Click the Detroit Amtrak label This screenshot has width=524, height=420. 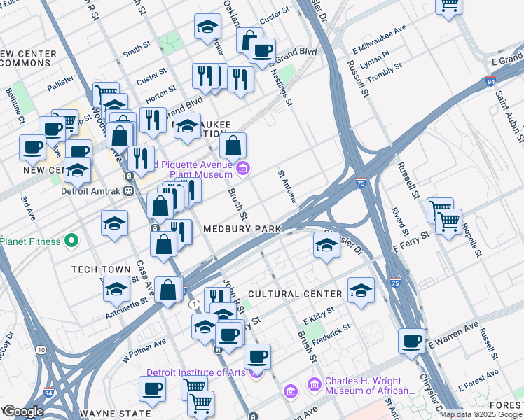pyautogui.click(x=90, y=191)
